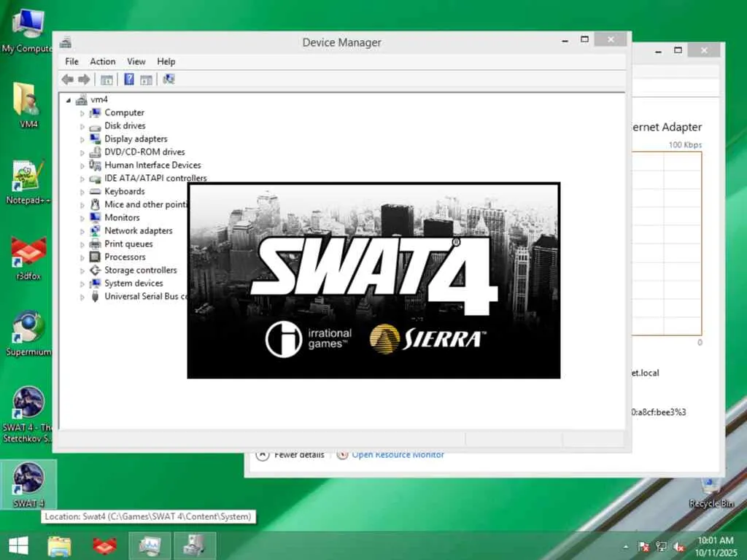Open SWAT 4 - The Stetchkov Syndicate shortcut
Image resolution: width=747 pixels, height=560 pixels.
coord(28,415)
